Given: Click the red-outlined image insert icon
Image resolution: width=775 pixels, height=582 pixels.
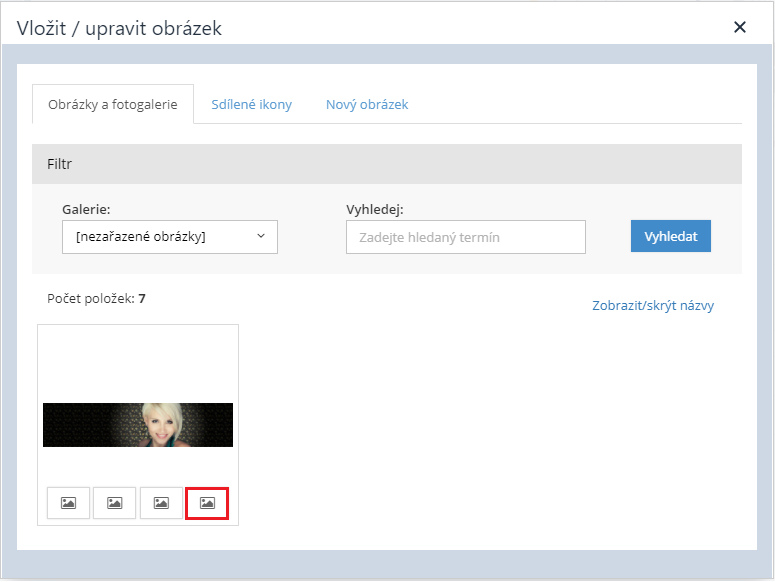Looking at the screenshot, I should click(x=207, y=503).
